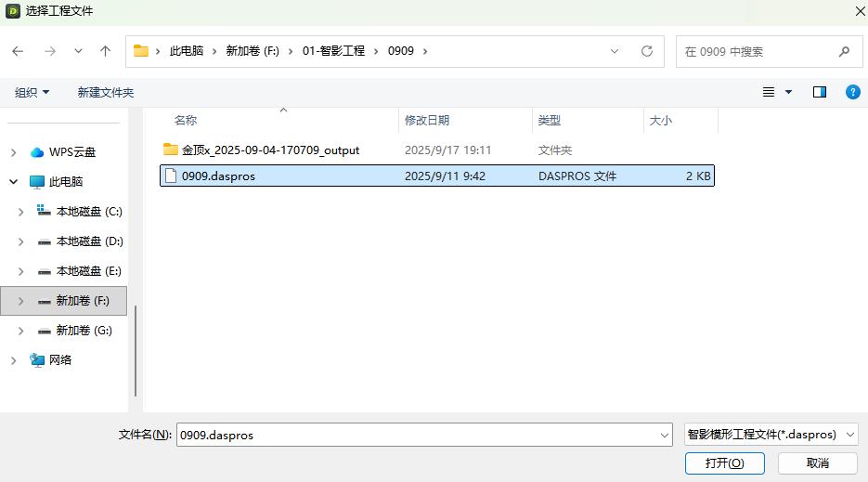Expand WPS云盘 tree node
This screenshot has width=868, height=482.
pyautogui.click(x=14, y=152)
